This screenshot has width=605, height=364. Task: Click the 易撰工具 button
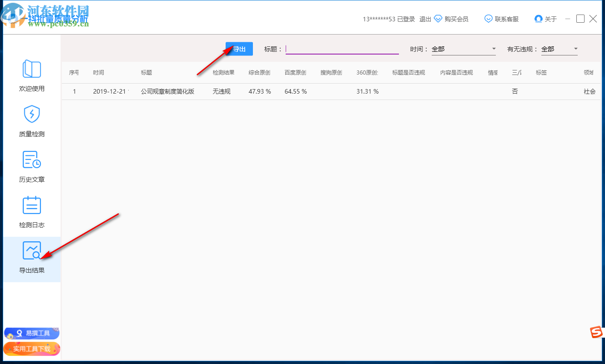pyautogui.click(x=31, y=333)
